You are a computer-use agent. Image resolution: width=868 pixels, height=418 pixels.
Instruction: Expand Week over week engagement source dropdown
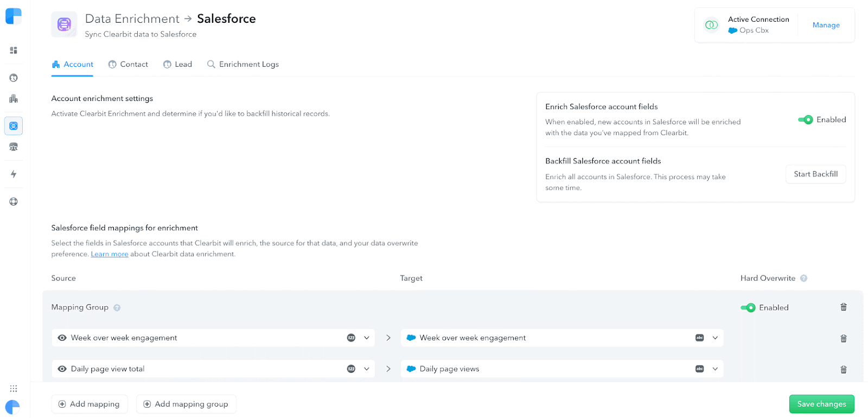(367, 338)
